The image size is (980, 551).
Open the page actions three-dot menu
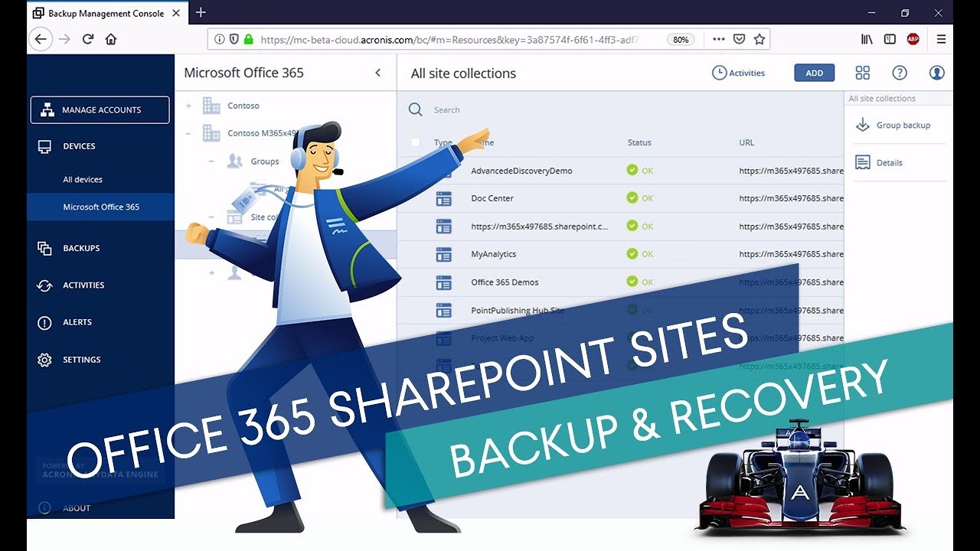718,39
